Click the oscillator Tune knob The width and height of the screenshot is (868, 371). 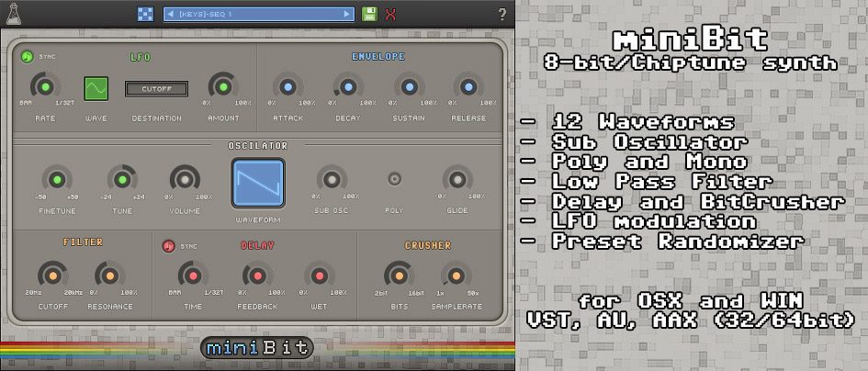tap(122, 179)
